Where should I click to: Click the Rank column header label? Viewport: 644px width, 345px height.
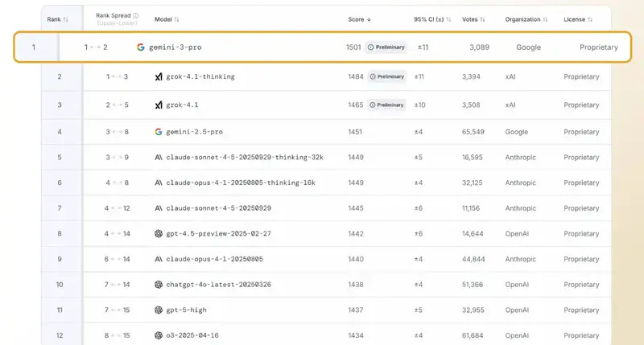(x=54, y=19)
